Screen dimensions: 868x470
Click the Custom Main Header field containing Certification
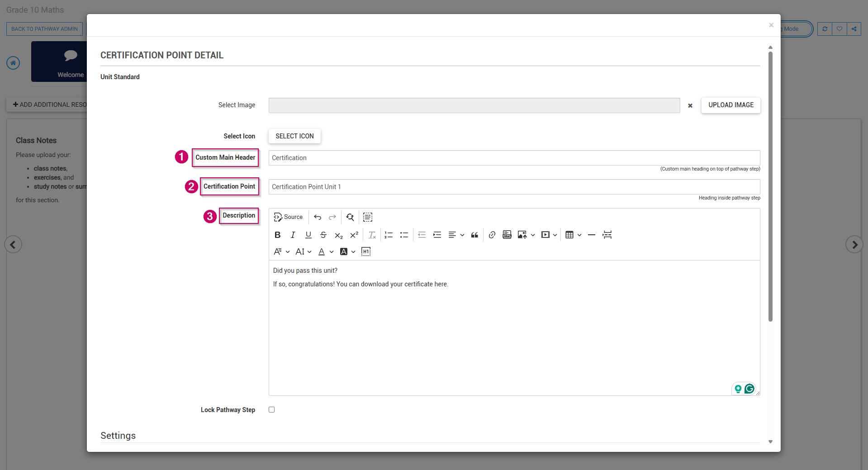pos(514,158)
